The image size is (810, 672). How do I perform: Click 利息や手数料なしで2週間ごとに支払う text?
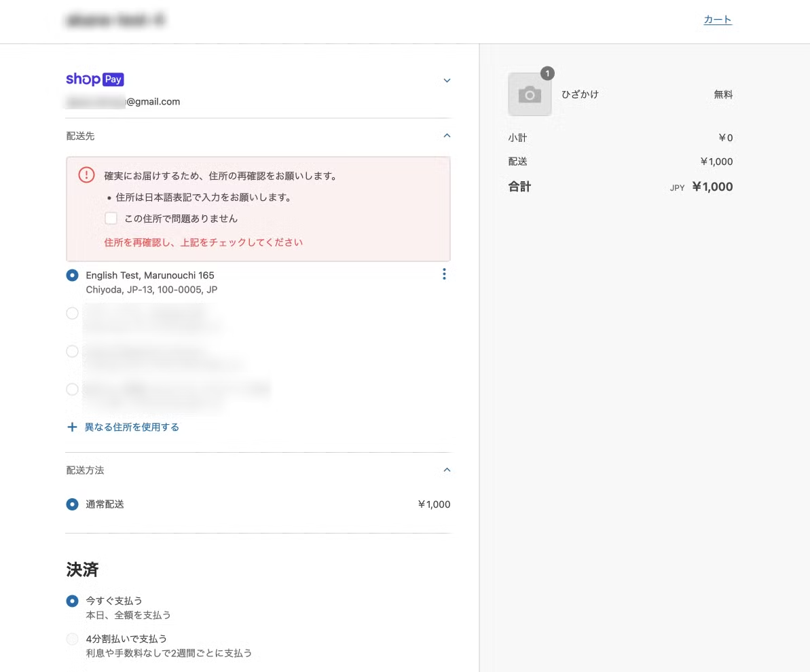[169, 654]
